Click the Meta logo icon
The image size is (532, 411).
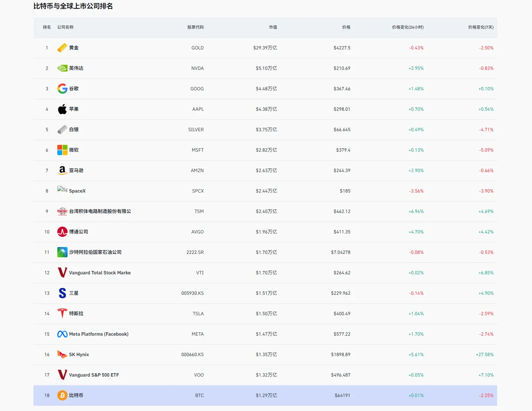[62, 334]
